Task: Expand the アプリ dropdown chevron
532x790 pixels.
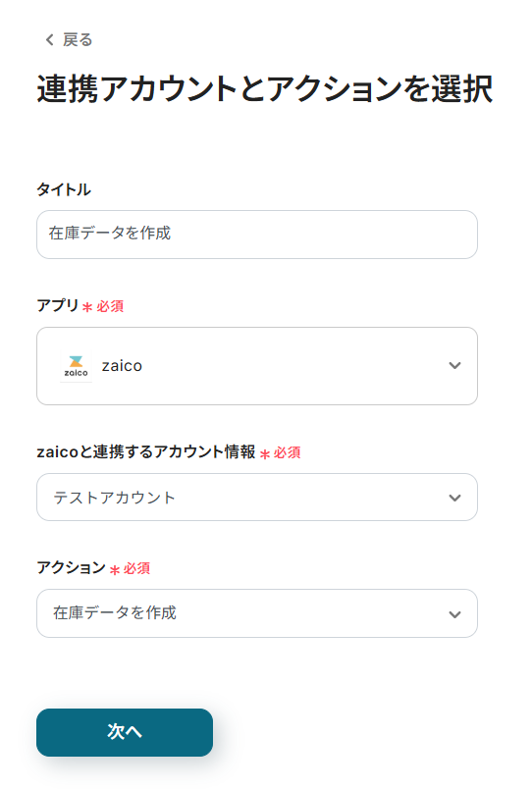Action: 454,366
